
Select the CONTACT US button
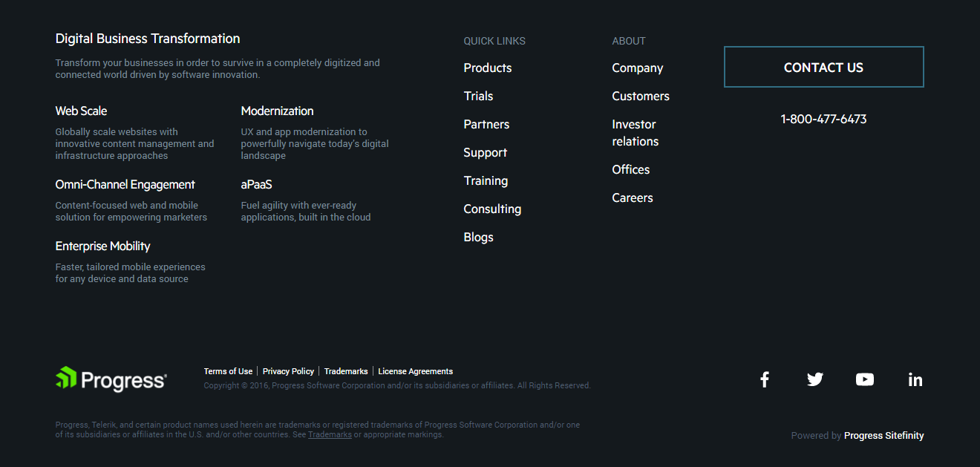tap(823, 67)
